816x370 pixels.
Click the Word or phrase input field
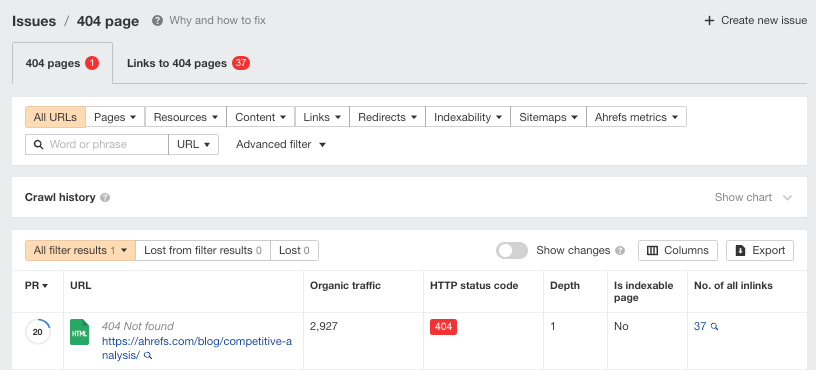(x=97, y=145)
